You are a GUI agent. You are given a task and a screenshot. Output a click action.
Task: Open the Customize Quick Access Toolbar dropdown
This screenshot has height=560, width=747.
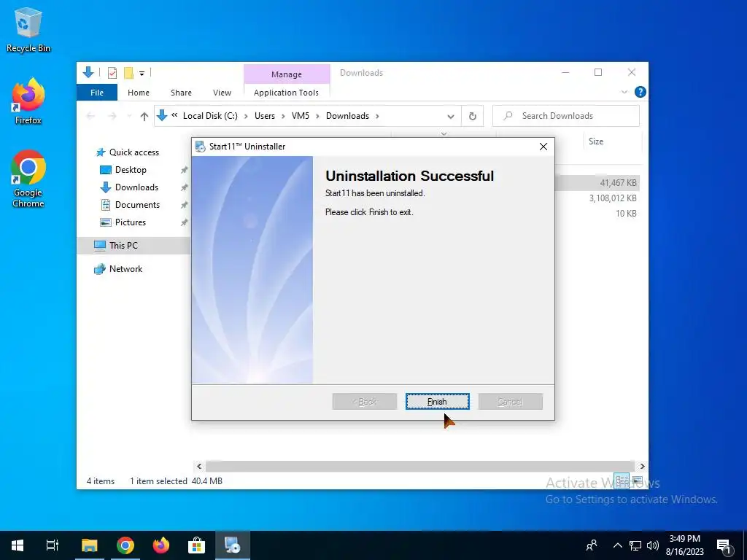[142, 73]
